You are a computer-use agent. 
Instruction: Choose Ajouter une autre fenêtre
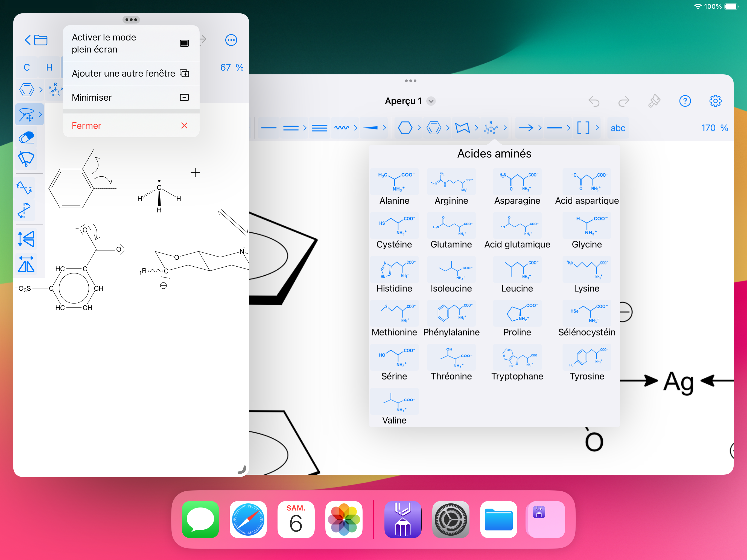(131, 73)
